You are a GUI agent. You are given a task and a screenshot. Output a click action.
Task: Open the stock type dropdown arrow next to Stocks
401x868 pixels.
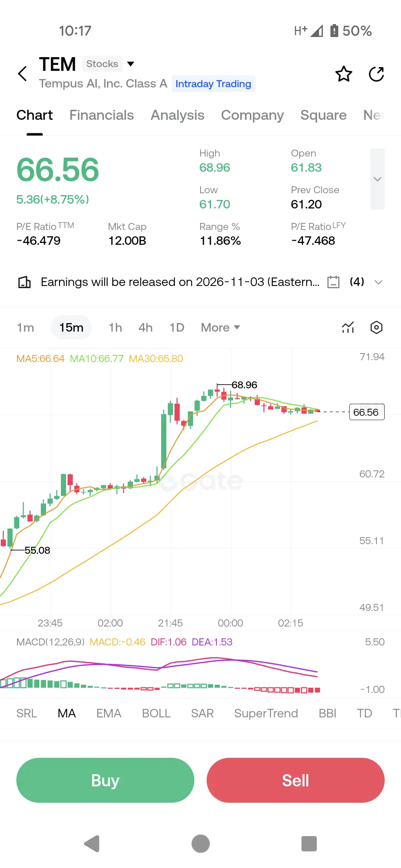[130, 64]
